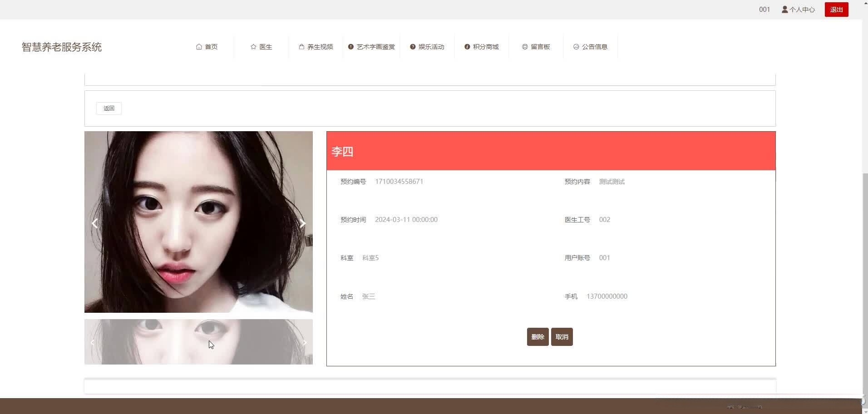This screenshot has width=868, height=414.
Task: Switch to the 医生 section
Action: (x=266, y=46)
